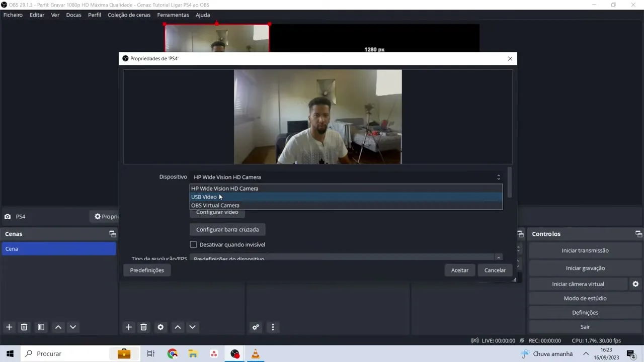
Task: Click Iniciar gravação button
Action: click(x=585, y=268)
